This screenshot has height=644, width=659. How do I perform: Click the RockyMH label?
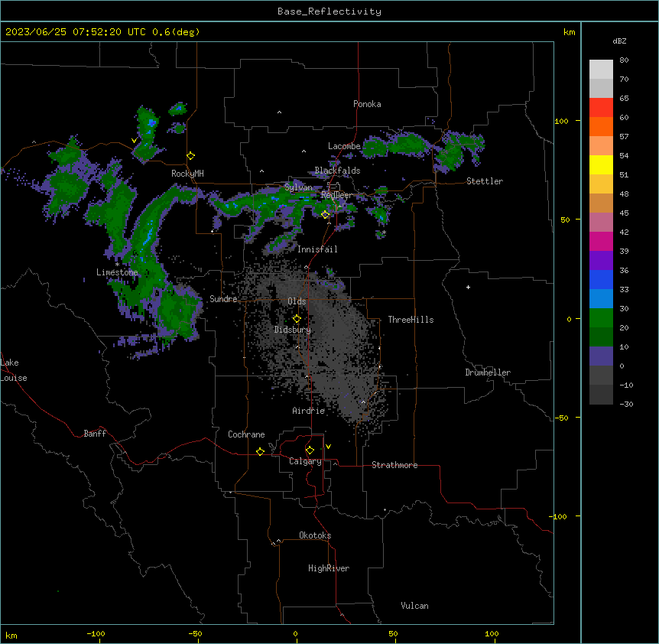(x=187, y=173)
